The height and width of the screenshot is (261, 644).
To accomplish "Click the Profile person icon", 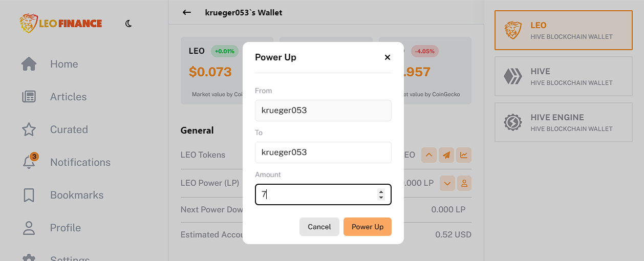I will point(29,228).
